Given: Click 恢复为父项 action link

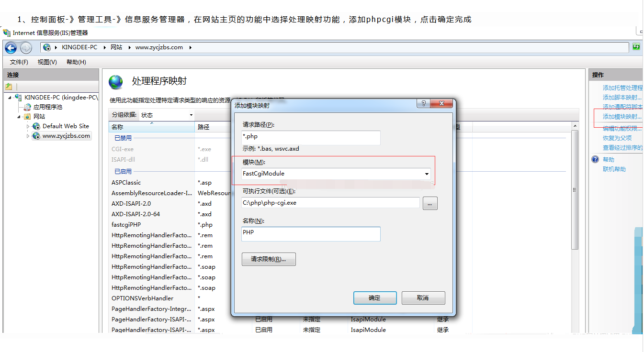Looking at the screenshot, I should click(617, 138).
